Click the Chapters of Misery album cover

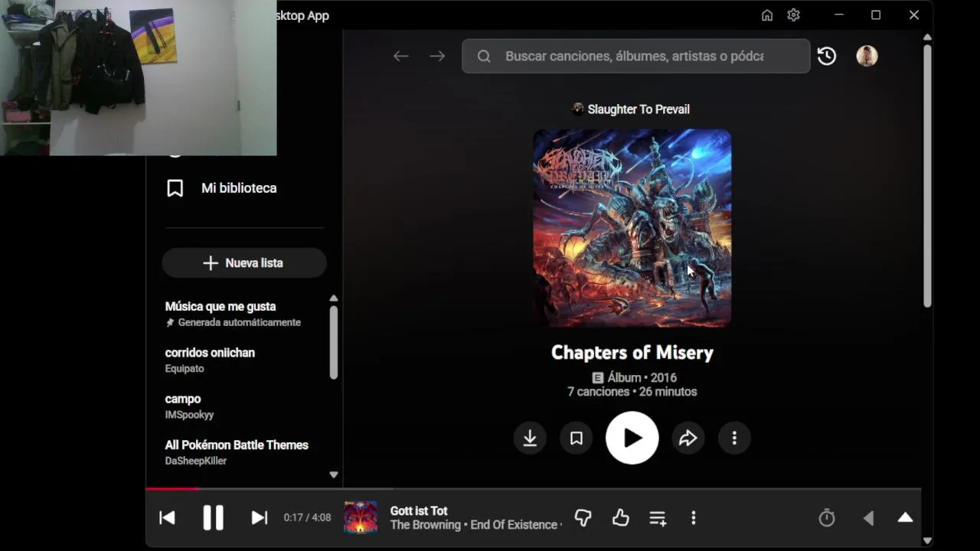[632, 228]
